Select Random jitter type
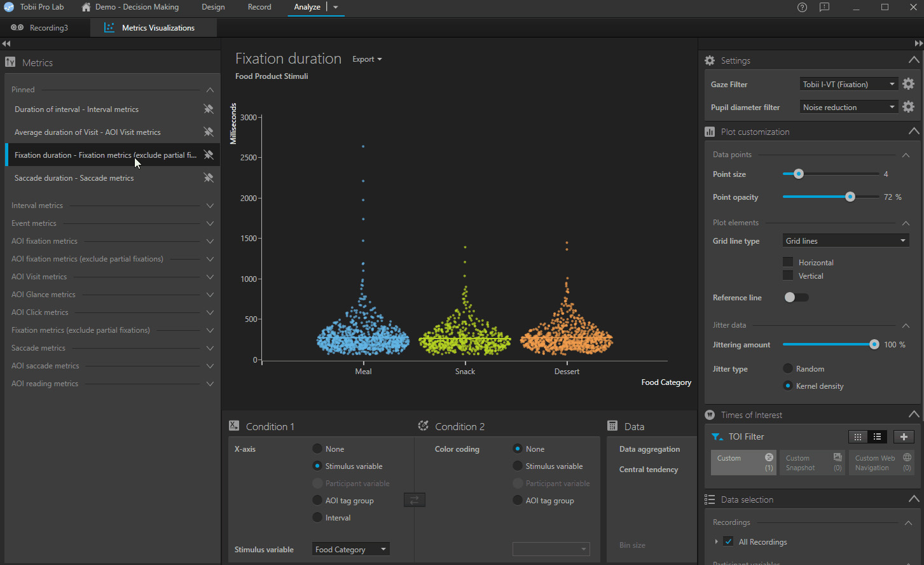 coord(788,369)
